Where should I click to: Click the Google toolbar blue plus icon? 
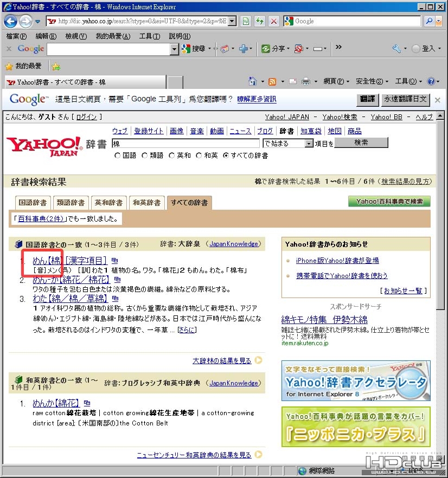pyautogui.click(x=243, y=48)
